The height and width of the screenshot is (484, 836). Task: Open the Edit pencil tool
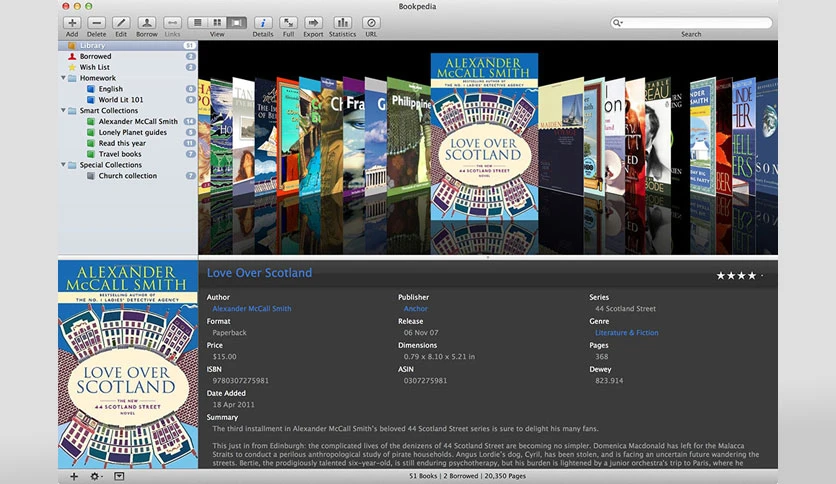click(121, 23)
